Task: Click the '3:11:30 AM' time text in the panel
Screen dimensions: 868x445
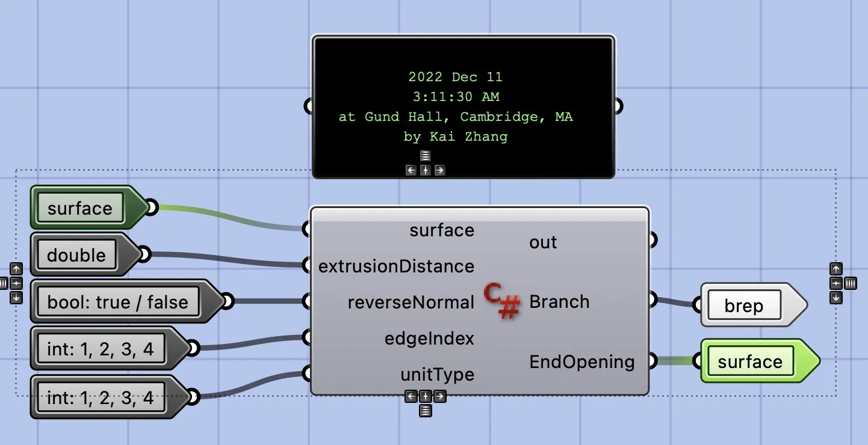Action: pos(456,96)
